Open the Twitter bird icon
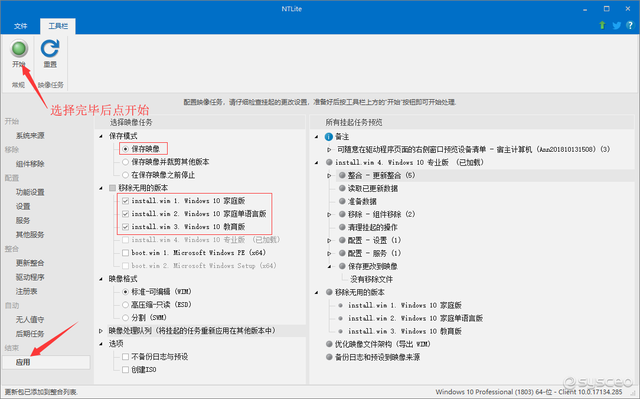The width and height of the screenshot is (640, 399). pos(616,25)
